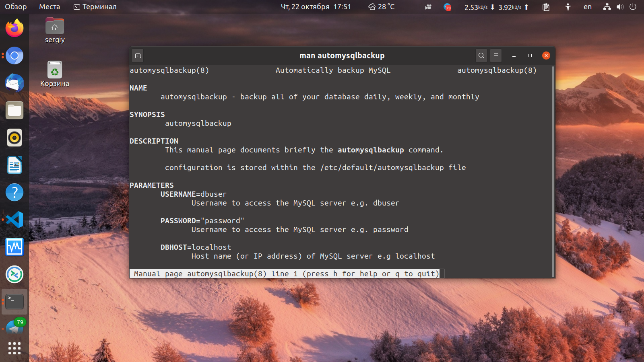Click the SYNOPSIS section heading

(x=147, y=115)
